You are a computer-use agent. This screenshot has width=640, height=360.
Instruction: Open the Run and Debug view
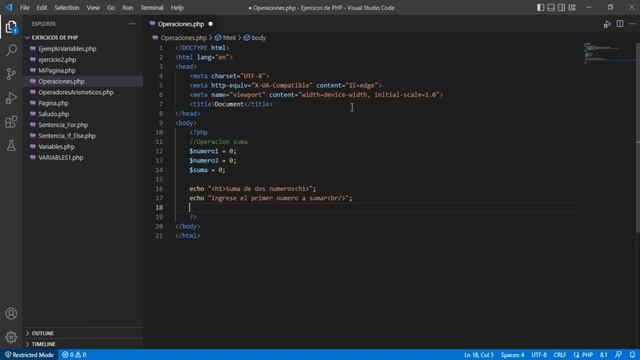[x=11, y=98]
